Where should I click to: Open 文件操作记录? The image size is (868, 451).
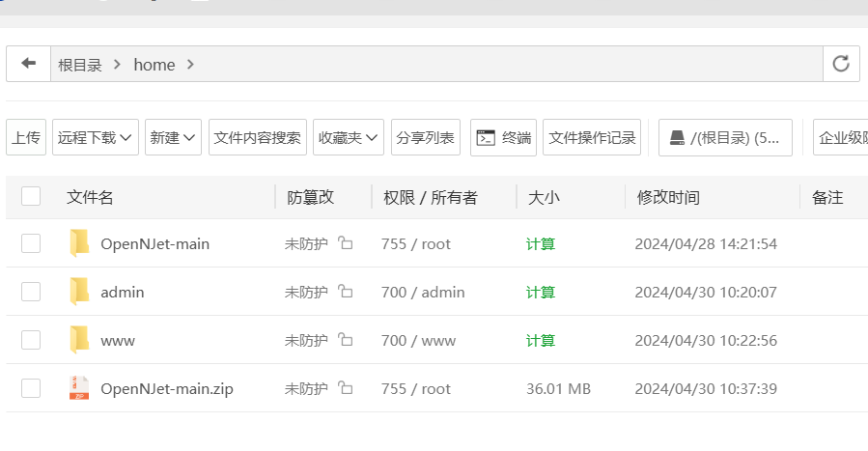tap(592, 137)
